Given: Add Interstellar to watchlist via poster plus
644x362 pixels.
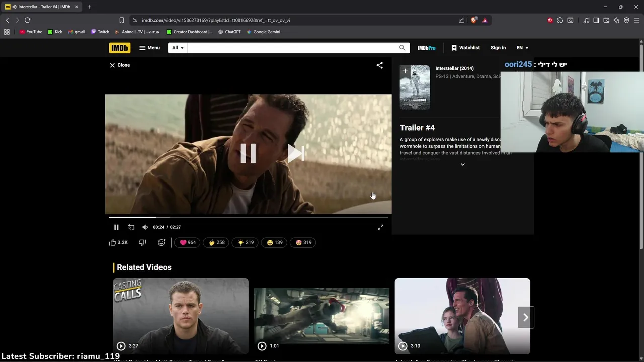Looking at the screenshot, I should point(405,71).
